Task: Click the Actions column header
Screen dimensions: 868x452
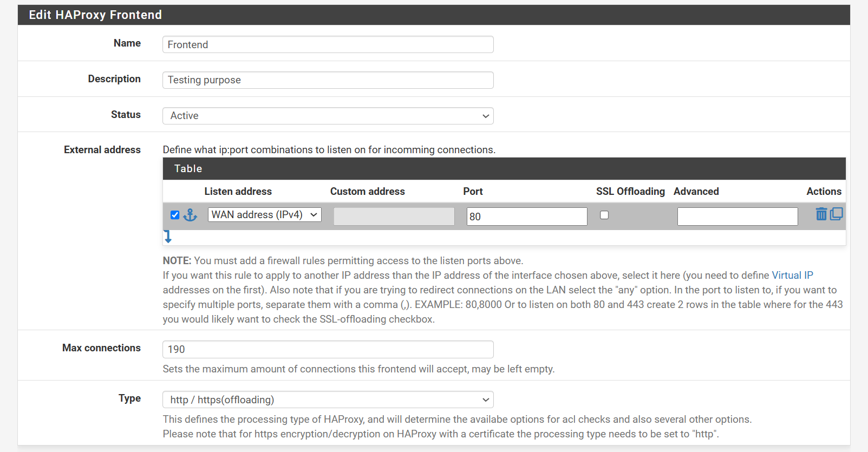Action: pyautogui.click(x=824, y=192)
